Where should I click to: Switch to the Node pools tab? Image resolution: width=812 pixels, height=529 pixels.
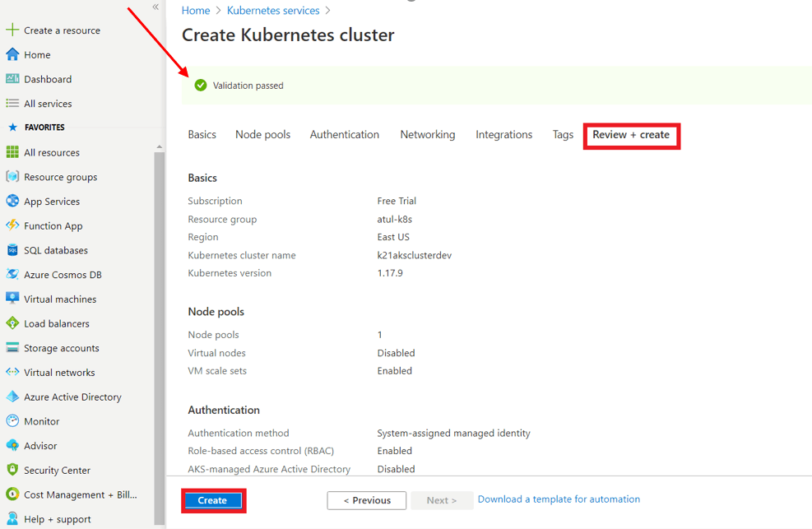pos(262,134)
